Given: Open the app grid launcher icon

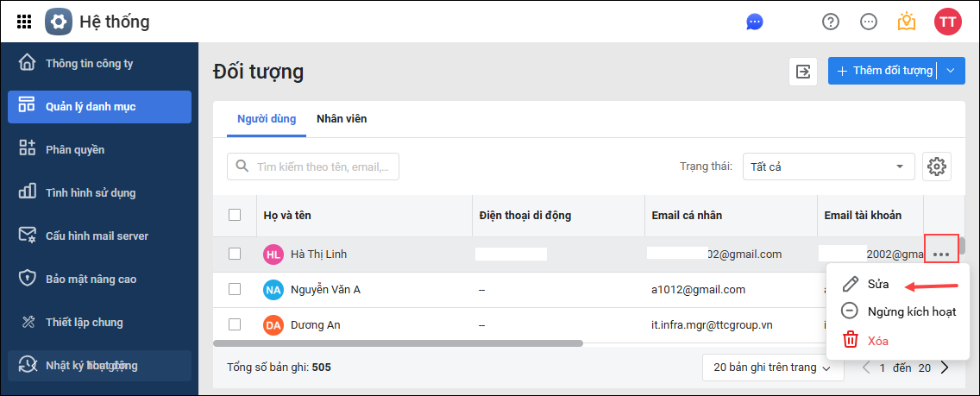Looking at the screenshot, I should point(24,22).
